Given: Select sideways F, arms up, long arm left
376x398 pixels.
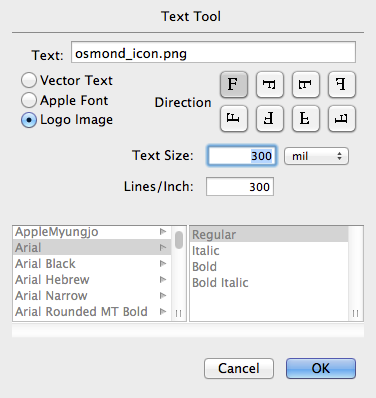Looking at the screenshot, I should pyautogui.click(x=234, y=118).
